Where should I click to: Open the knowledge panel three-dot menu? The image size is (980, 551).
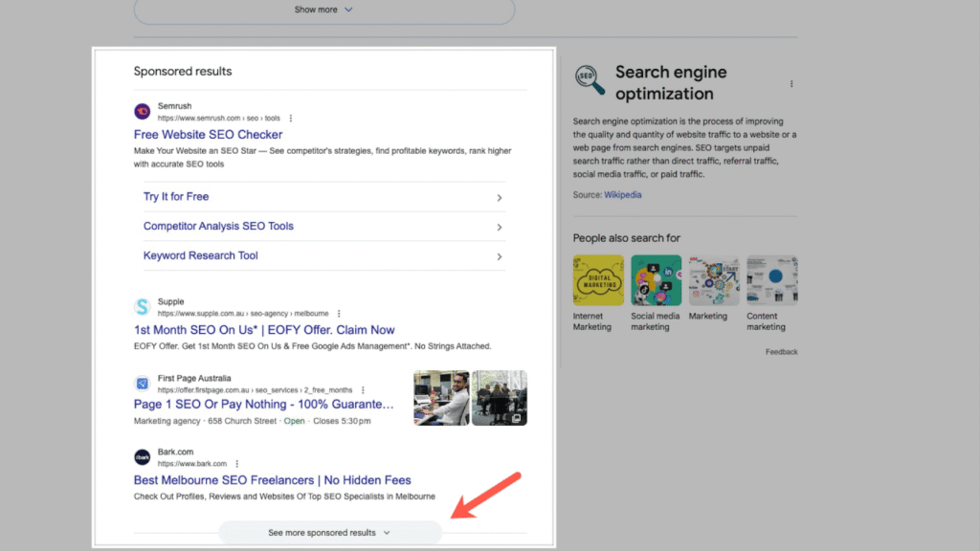(791, 83)
